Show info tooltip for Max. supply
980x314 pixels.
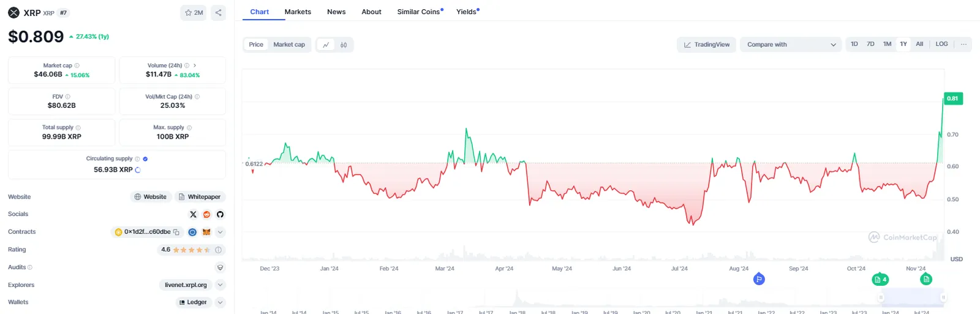click(189, 128)
